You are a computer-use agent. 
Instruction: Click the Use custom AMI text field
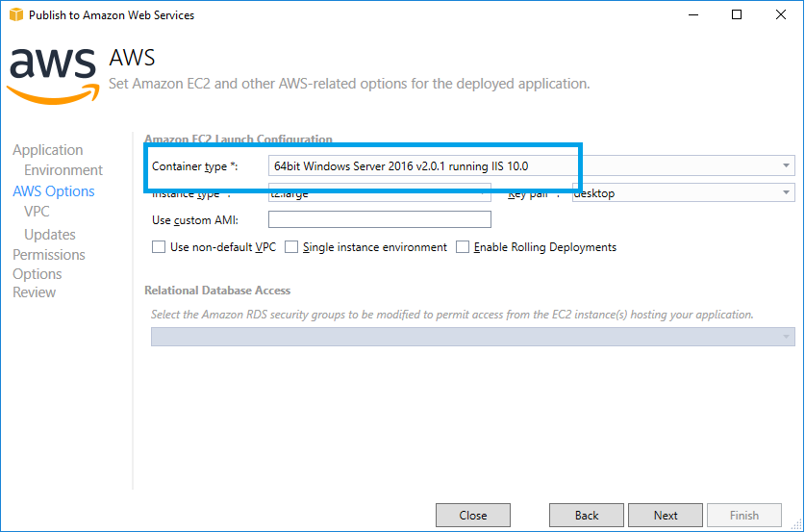[379, 219]
